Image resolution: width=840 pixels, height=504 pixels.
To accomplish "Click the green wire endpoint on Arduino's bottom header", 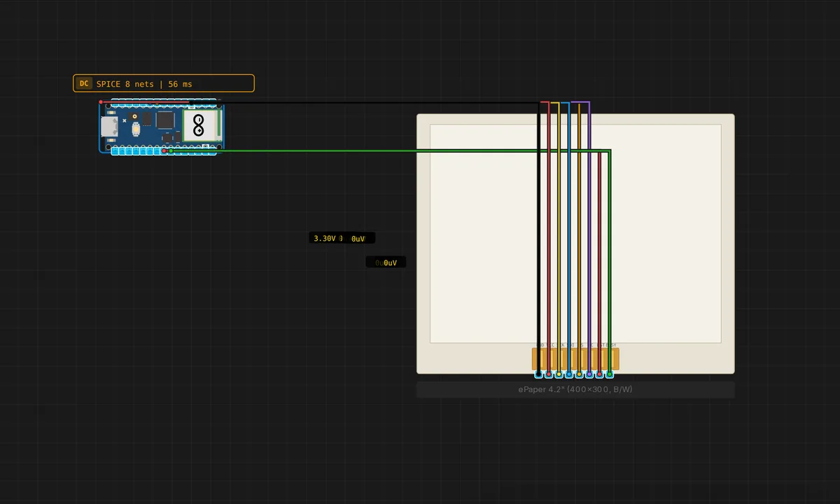I will pos(171,150).
